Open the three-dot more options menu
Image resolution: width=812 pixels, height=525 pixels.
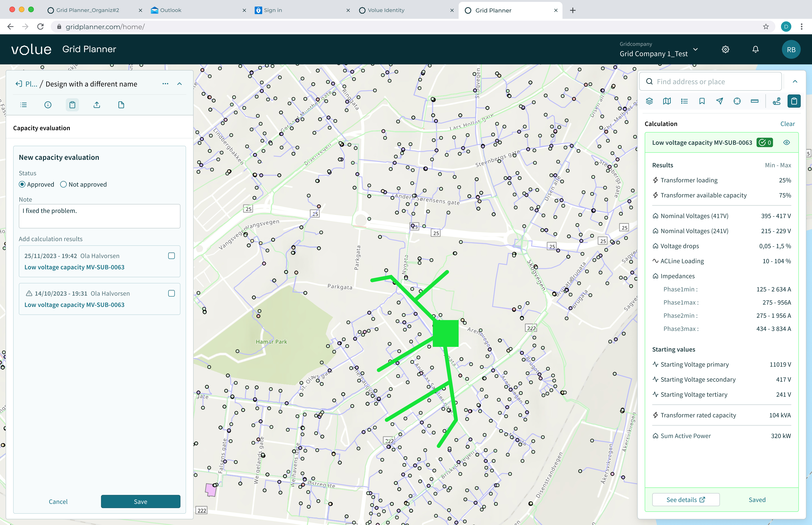pos(165,84)
